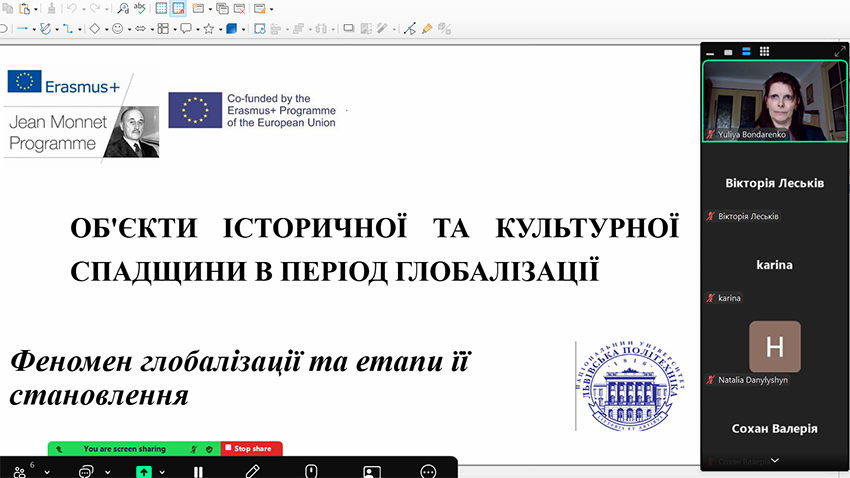Expand the participants options arrow
Screen dimensions: 850x478
click(46, 471)
